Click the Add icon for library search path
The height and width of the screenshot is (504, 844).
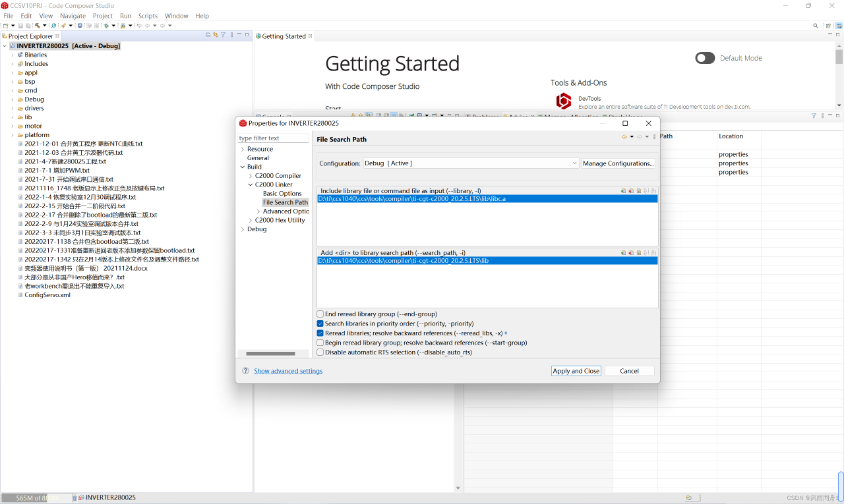[623, 253]
